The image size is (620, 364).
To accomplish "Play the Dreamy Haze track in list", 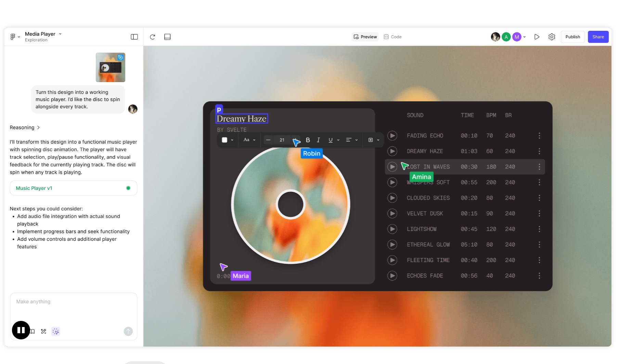I will pos(392,151).
